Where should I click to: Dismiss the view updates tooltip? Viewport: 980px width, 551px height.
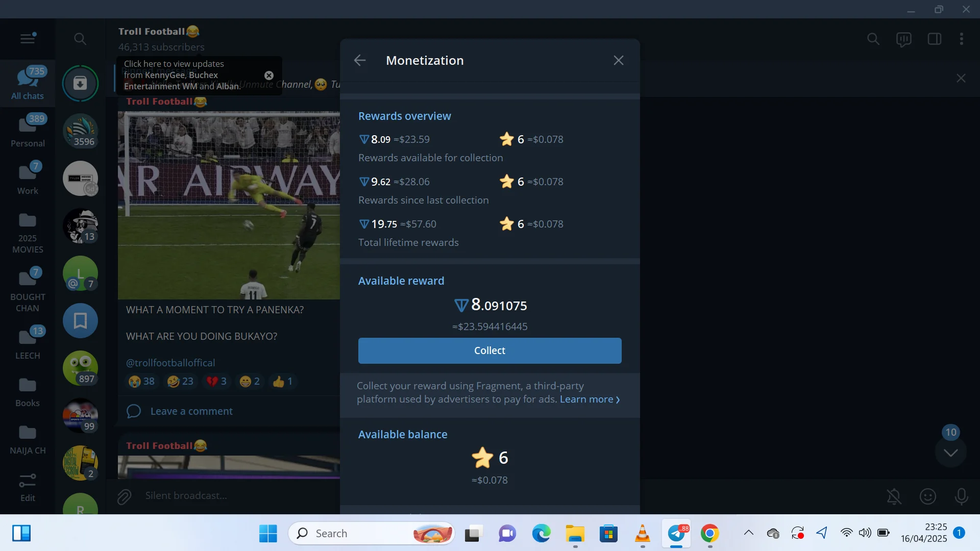269,75
